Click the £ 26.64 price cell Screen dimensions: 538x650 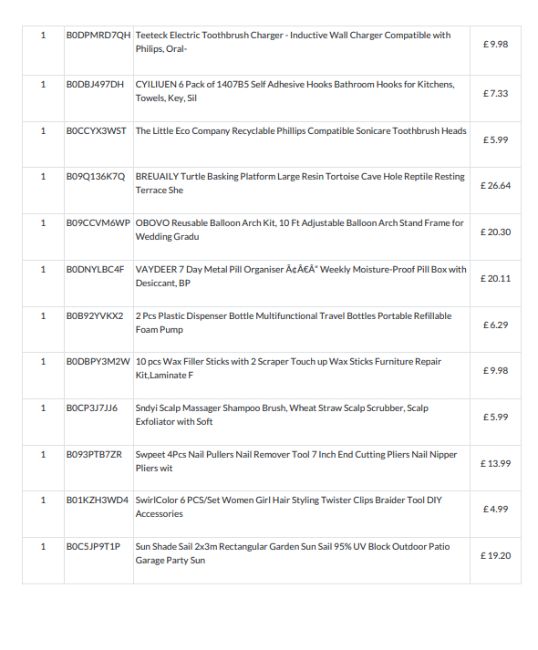[495, 185]
